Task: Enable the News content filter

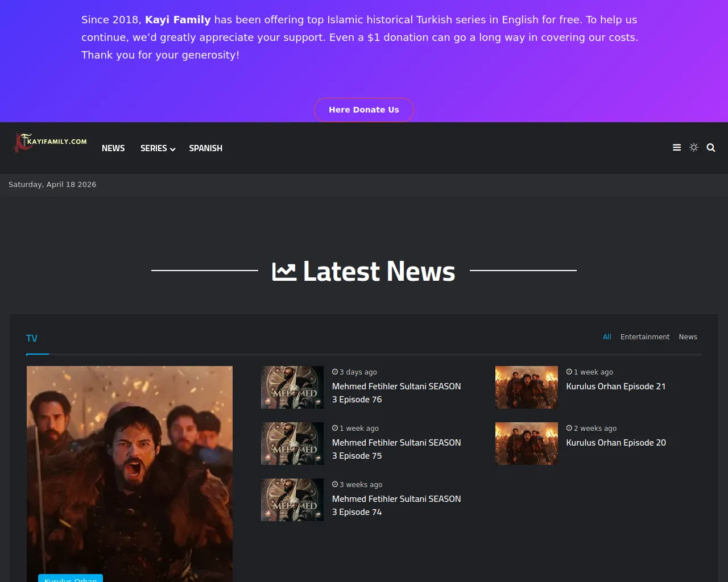Action: [688, 336]
